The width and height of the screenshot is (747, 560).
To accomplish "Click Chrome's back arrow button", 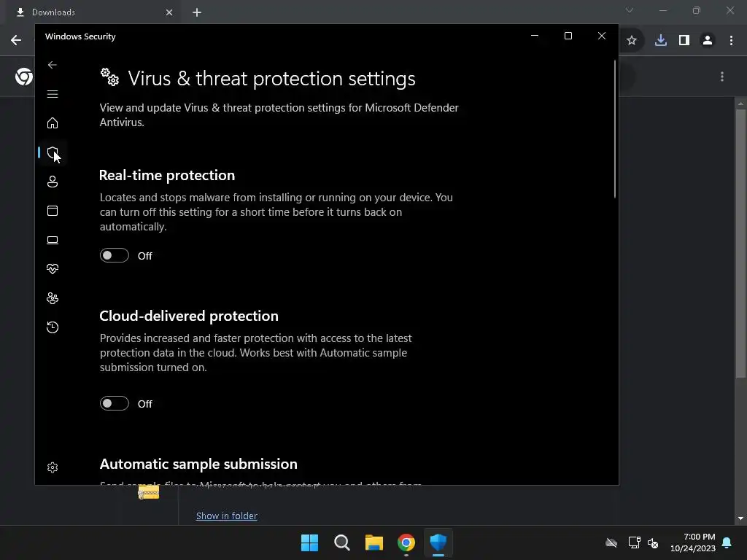I will (16, 40).
